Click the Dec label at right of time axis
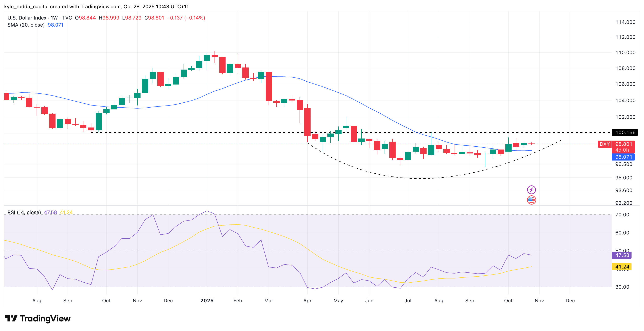644x331 pixels. click(570, 300)
